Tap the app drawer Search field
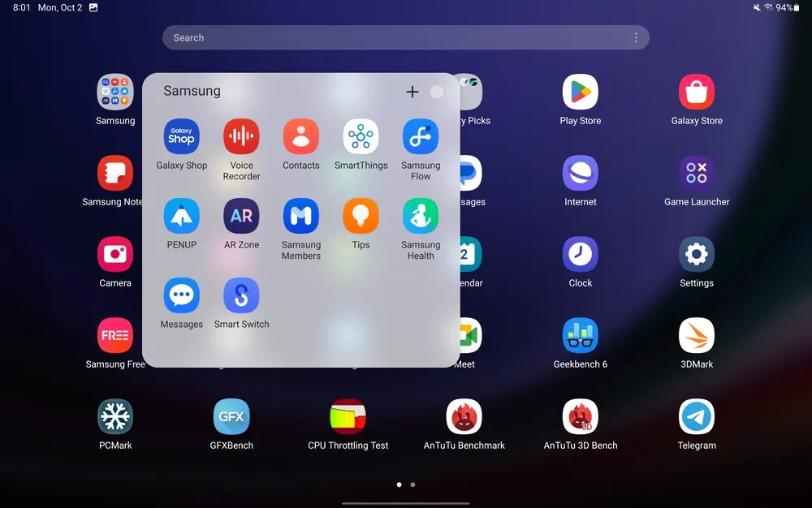Image resolution: width=812 pixels, height=508 pixels. coord(405,38)
